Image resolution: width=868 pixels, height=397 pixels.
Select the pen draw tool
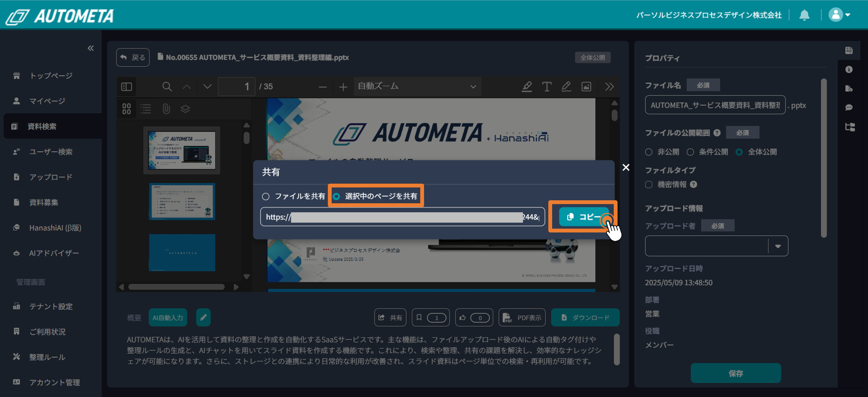click(566, 87)
